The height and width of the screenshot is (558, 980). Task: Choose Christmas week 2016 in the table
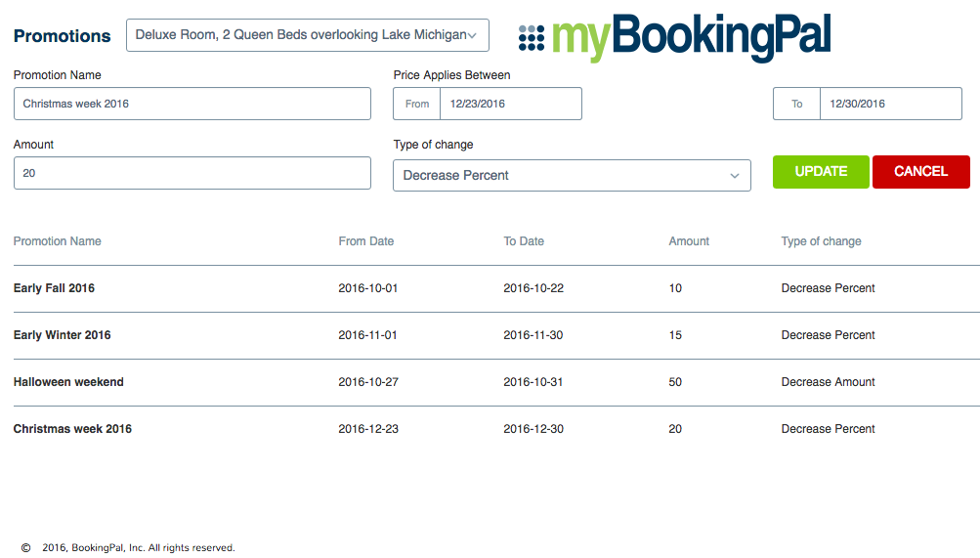[x=72, y=429]
